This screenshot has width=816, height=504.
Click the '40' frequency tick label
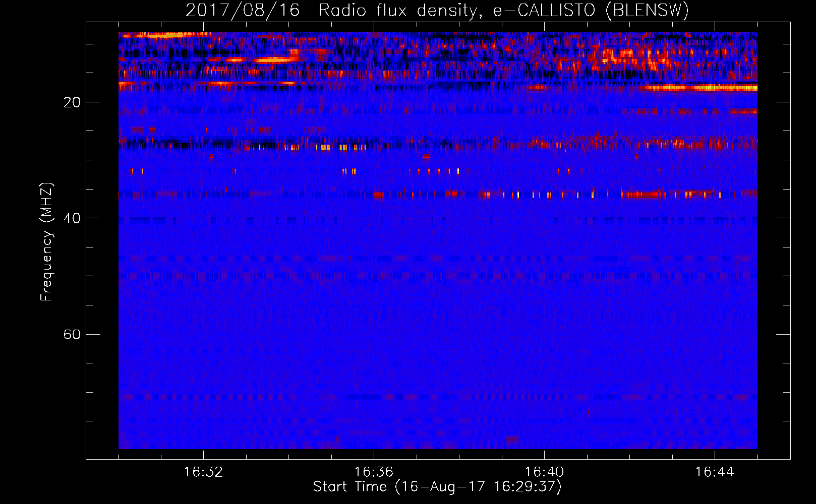tap(72, 218)
